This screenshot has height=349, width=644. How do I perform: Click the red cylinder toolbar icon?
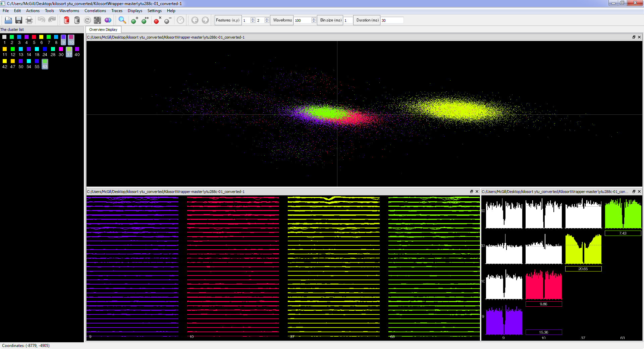tap(66, 20)
